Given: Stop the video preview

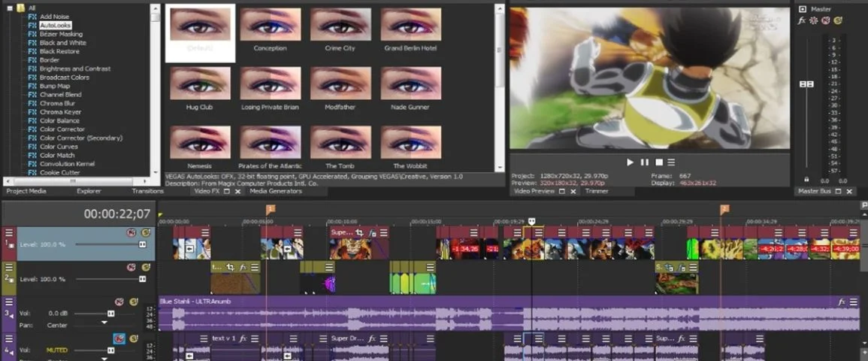Looking at the screenshot, I should tap(659, 162).
